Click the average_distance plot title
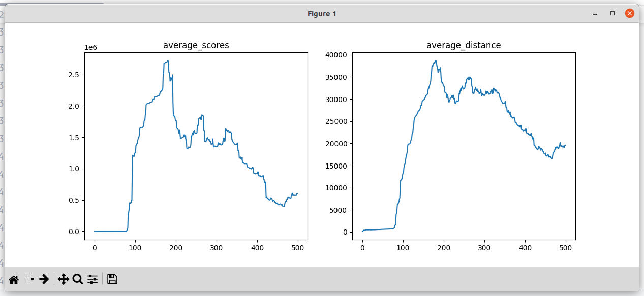The width and height of the screenshot is (644, 296). [x=464, y=45]
